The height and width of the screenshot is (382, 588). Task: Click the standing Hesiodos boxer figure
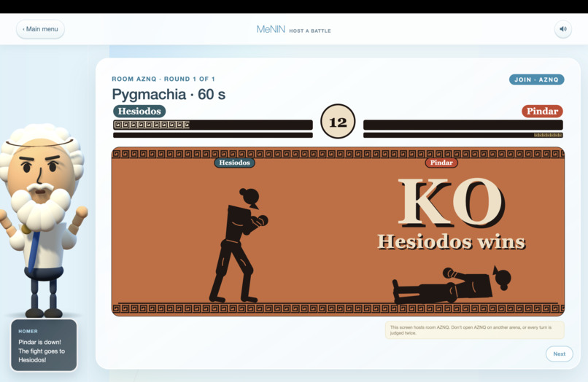click(238, 246)
